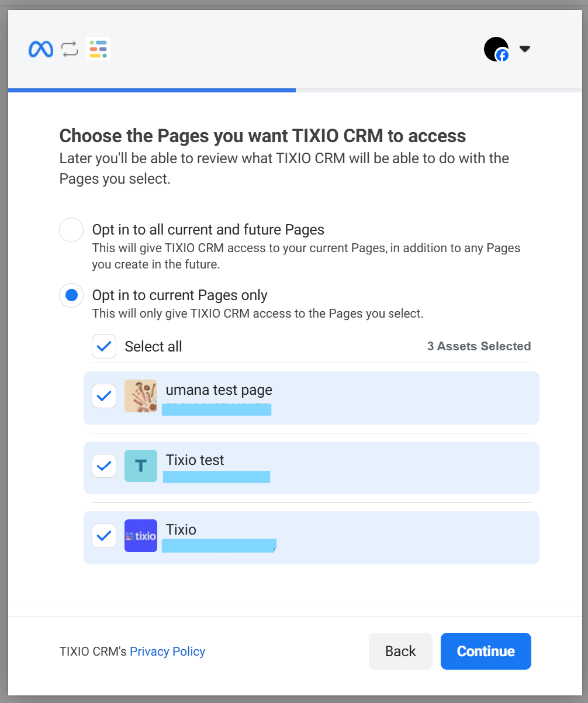Image resolution: width=588 pixels, height=703 pixels.
Task: Click the umana test page name
Action: point(219,390)
